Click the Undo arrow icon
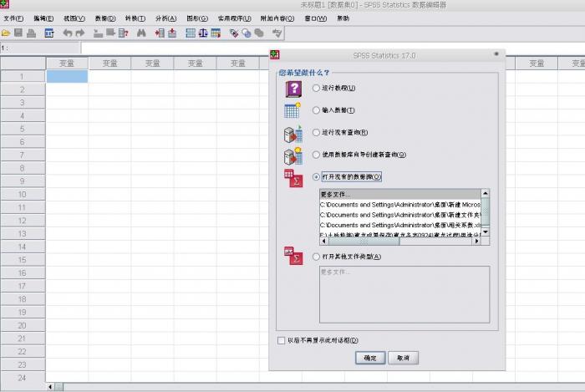This screenshot has height=392, width=585. click(68, 33)
